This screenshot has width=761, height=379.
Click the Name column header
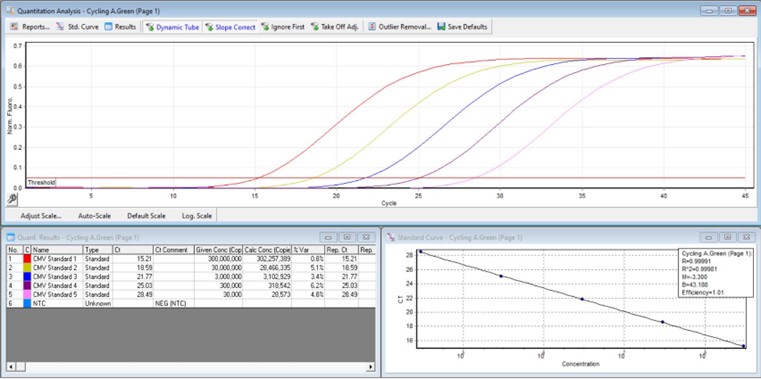pyautogui.click(x=57, y=250)
